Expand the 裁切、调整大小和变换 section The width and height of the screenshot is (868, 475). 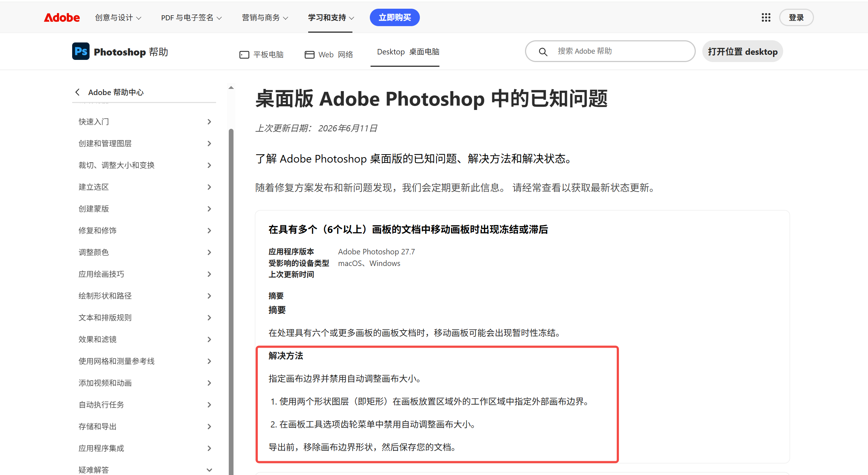[x=144, y=165]
